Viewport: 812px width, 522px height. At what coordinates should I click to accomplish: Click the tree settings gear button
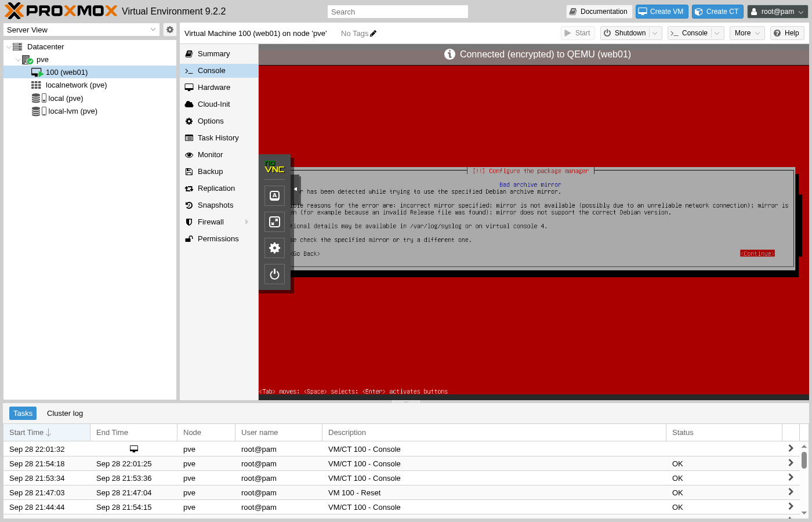point(169,30)
